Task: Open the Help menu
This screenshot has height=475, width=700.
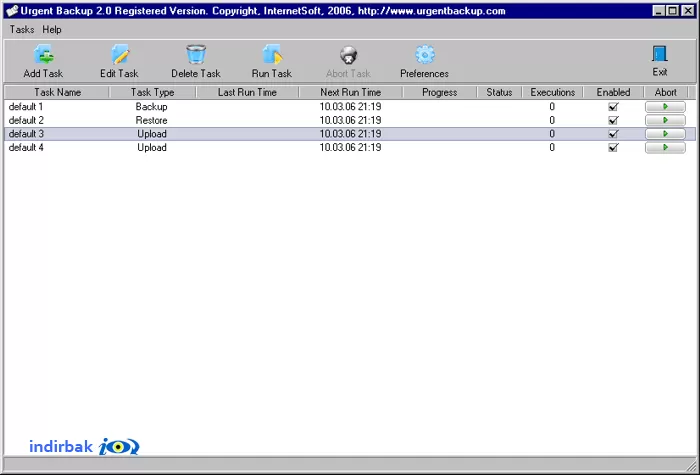Action: [52, 29]
